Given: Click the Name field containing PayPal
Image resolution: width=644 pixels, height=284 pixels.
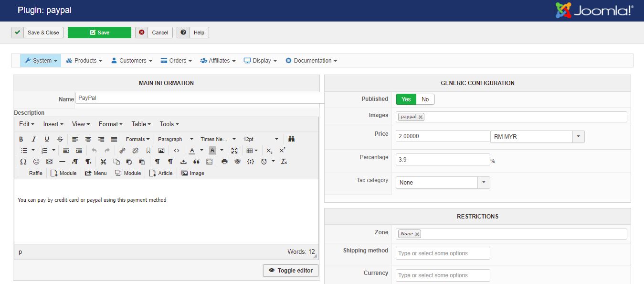Looking at the screenshot, I should coord(201,98).
